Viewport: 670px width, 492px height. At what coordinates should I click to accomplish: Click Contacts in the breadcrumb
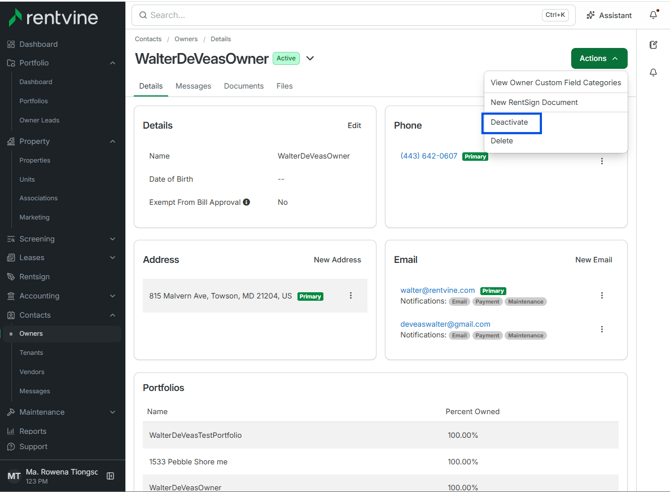coord(148,39)
